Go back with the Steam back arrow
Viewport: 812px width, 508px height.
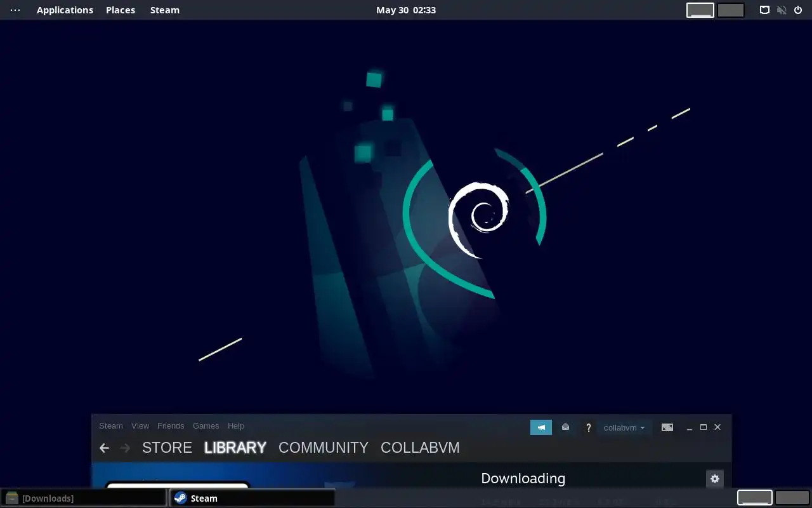tap(105, 448)
